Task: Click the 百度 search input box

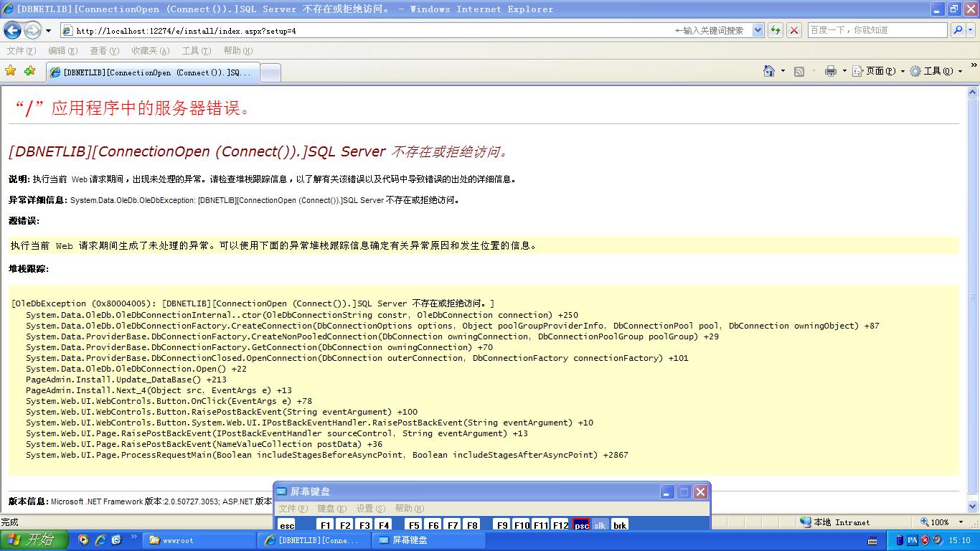Action: 877,30
